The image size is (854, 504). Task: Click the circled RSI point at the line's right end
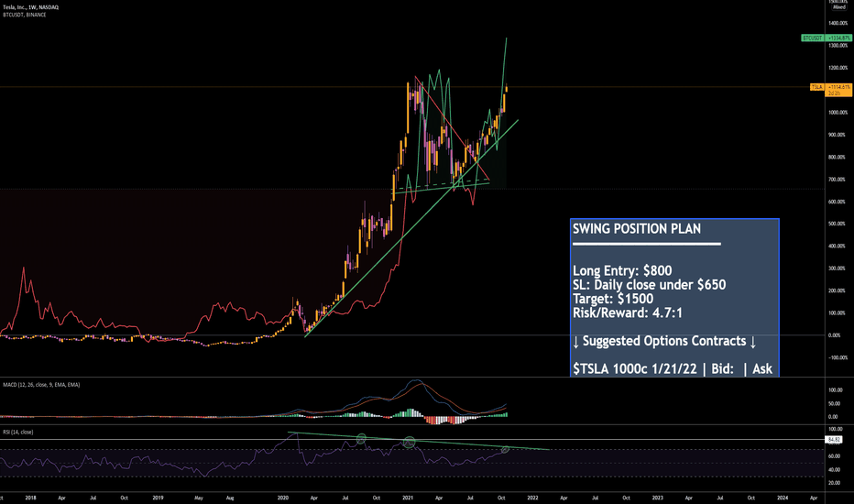click(505, 450)
